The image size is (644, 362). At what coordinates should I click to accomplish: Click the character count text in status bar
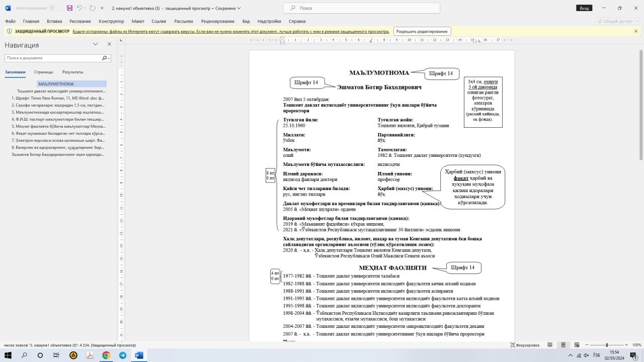click(70, 345)
